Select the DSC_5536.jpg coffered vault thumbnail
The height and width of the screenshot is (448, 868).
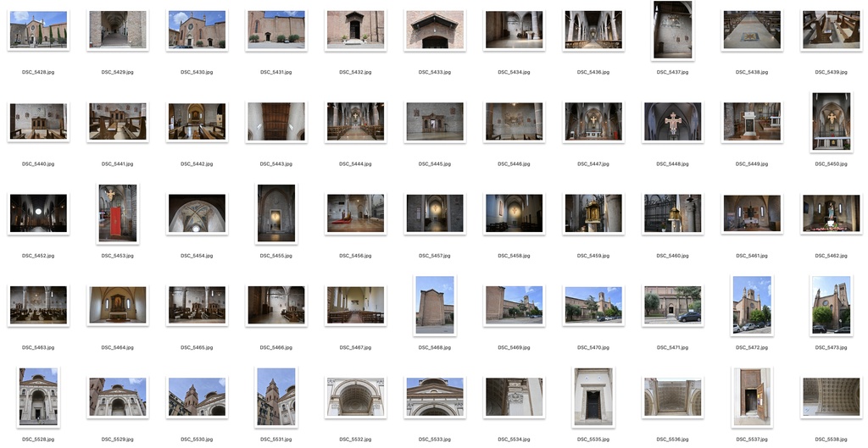tap(672, 397)
